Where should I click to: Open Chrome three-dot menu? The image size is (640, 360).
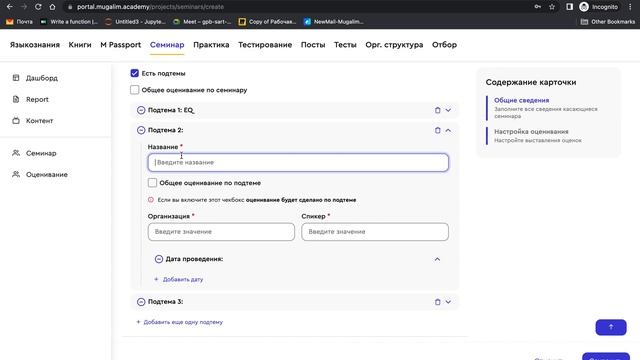(x=631, y=7)
